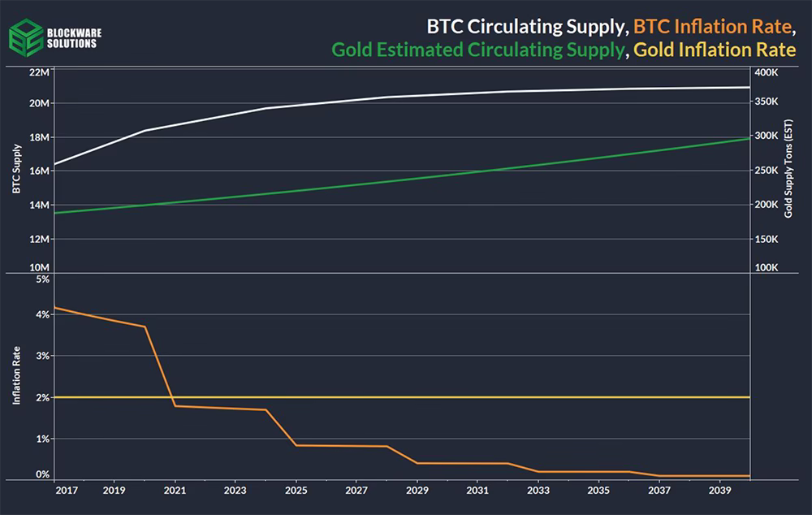Click the 22M tick on BTC axis

(39, 72)
